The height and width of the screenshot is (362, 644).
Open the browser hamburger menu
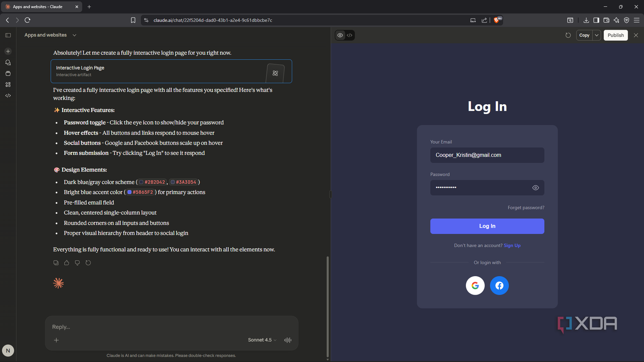[637, 20]
